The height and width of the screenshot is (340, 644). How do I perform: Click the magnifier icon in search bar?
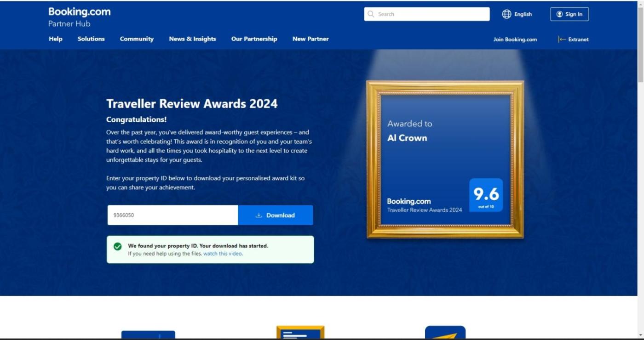pyautogui.click(x=371, y=14)
